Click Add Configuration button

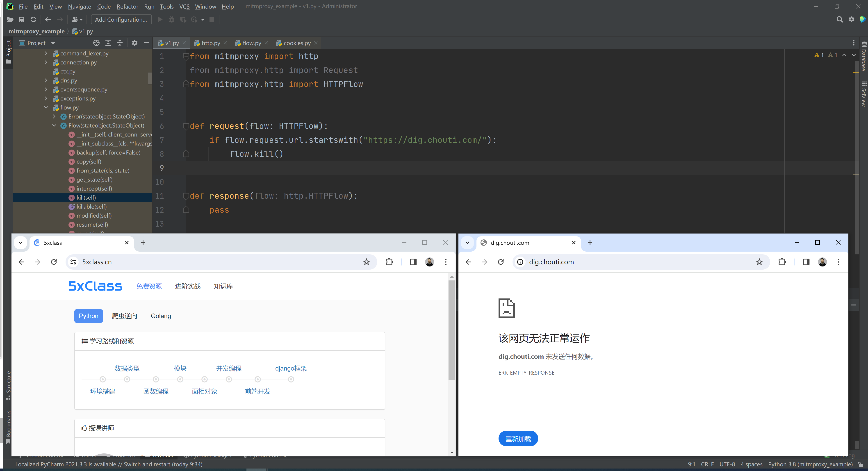pos(121,20)
